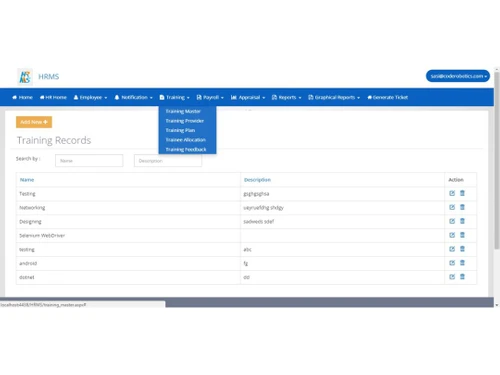Click Generate Ticket in the navbar
This screenshot has width=500, height=375.
[388, 97]
